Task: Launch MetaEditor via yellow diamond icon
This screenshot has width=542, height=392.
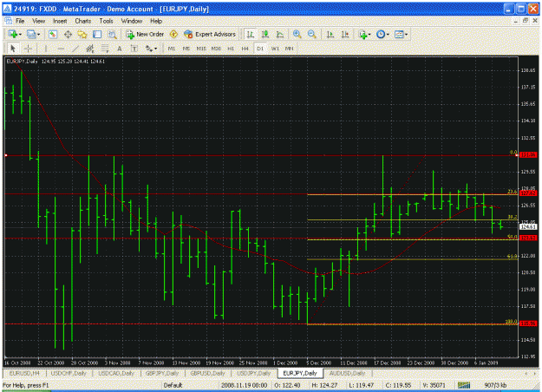Action: (x=173, y=34)
